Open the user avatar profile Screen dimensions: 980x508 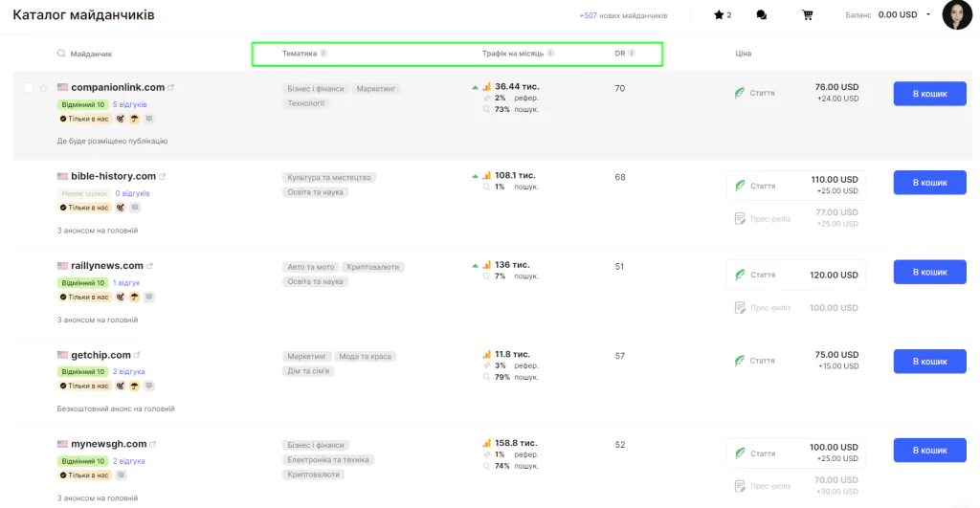click(957, 15)
